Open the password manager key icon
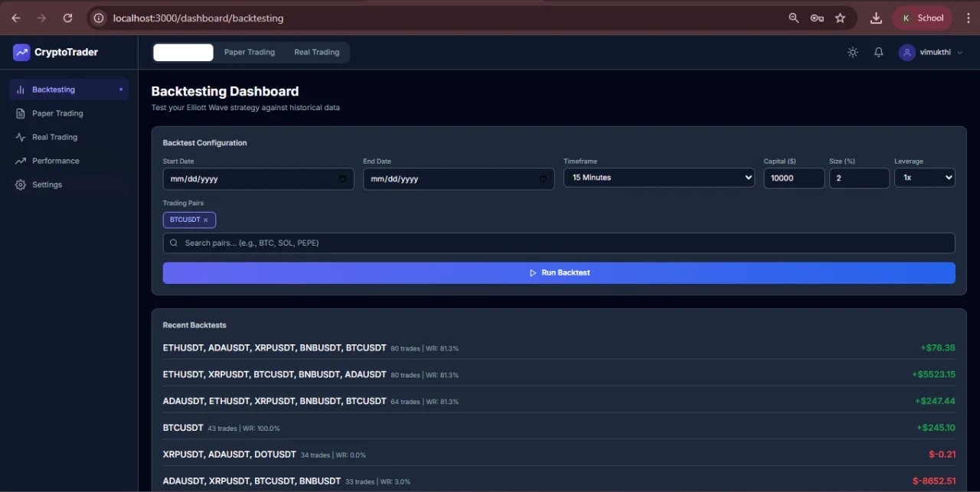 coord(817,18)
